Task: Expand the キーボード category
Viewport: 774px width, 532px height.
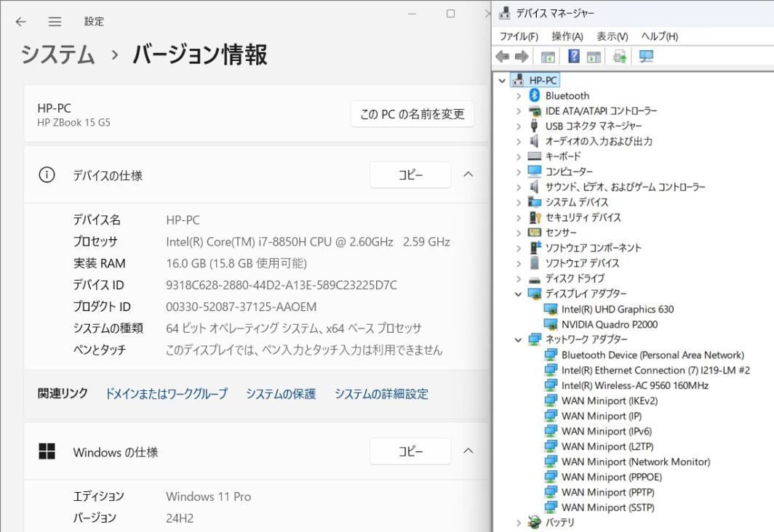Action: click(x=518, y=157)
